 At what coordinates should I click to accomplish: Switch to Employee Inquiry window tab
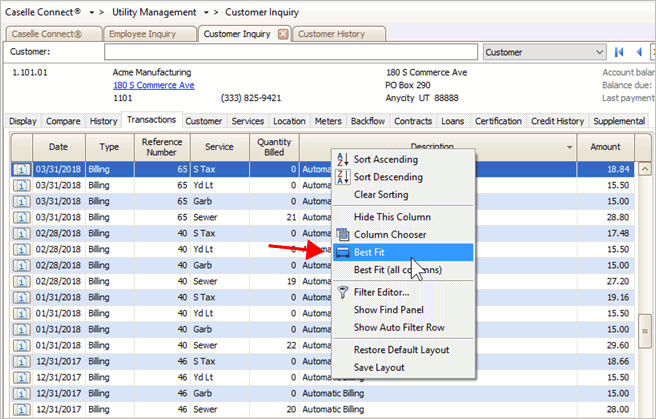[149, 34]
